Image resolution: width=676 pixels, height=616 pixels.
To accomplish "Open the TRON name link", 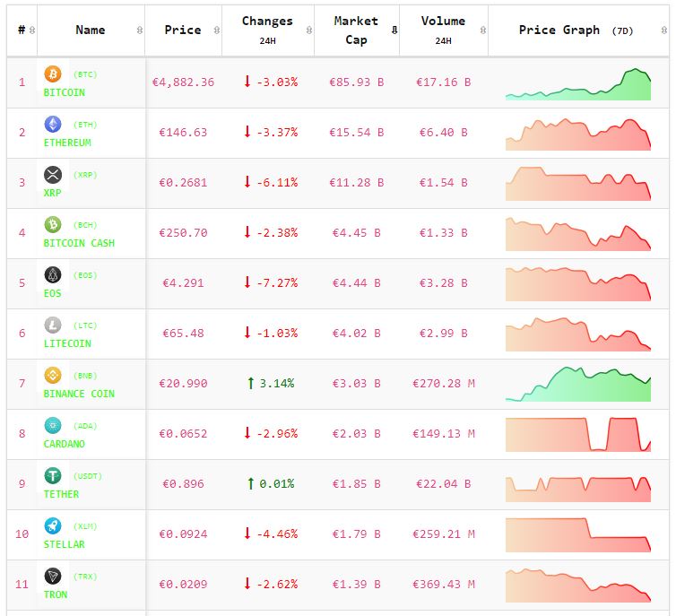I will [56, 594].
